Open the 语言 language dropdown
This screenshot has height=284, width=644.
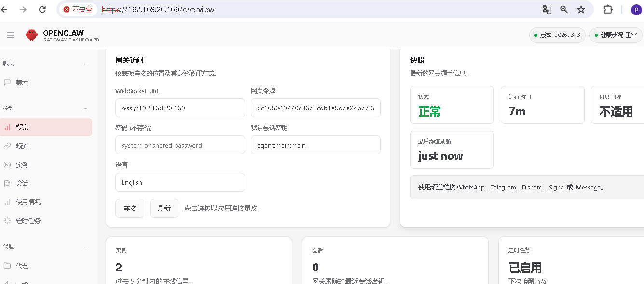180,182
